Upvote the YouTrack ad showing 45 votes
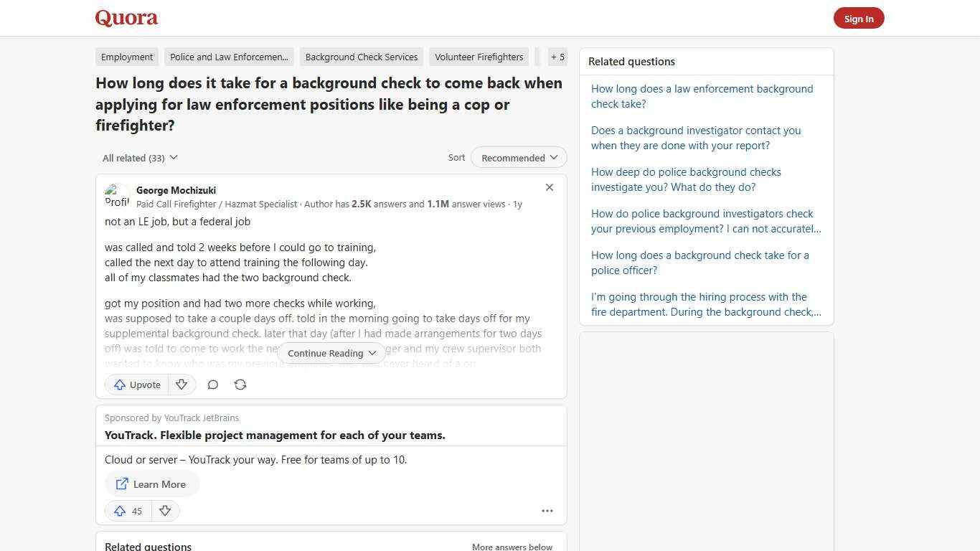Viewport: 980px width, 551px height. pos(127,510)
